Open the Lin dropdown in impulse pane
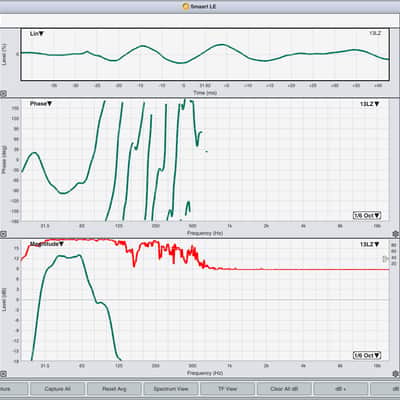400x400 pixels. pyautogui.click(x=37, y=34)
